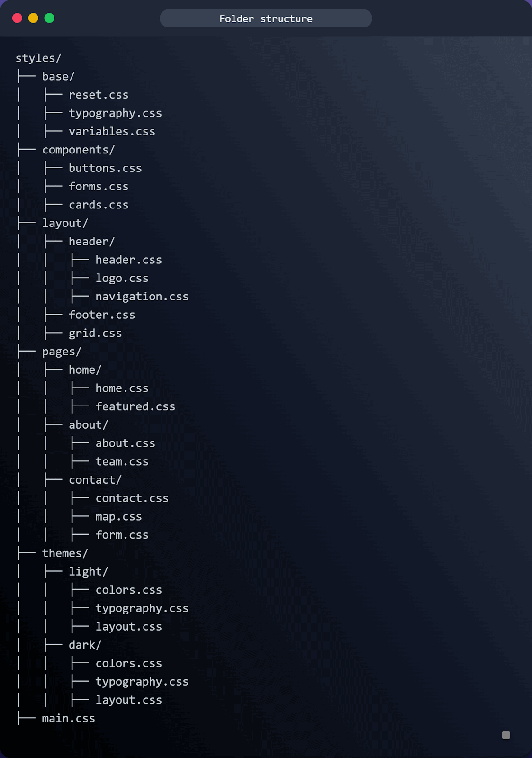Select the reset.css file under base

(x=99, y=94)
